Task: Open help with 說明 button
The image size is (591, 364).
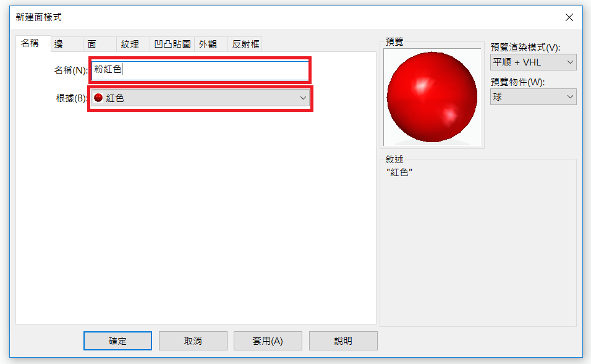Action: 343,341
